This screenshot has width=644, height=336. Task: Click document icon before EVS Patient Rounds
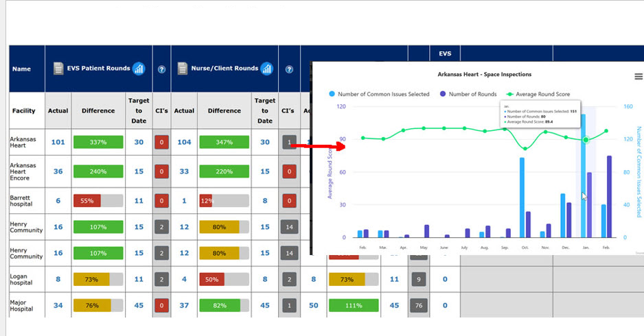[58, 68]
